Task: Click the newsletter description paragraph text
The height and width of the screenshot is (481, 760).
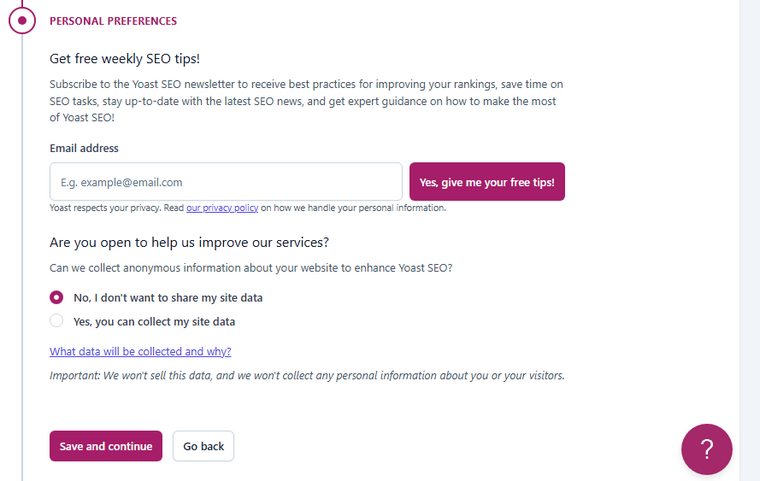Action: pyautogui.click(x=306, y=101)
